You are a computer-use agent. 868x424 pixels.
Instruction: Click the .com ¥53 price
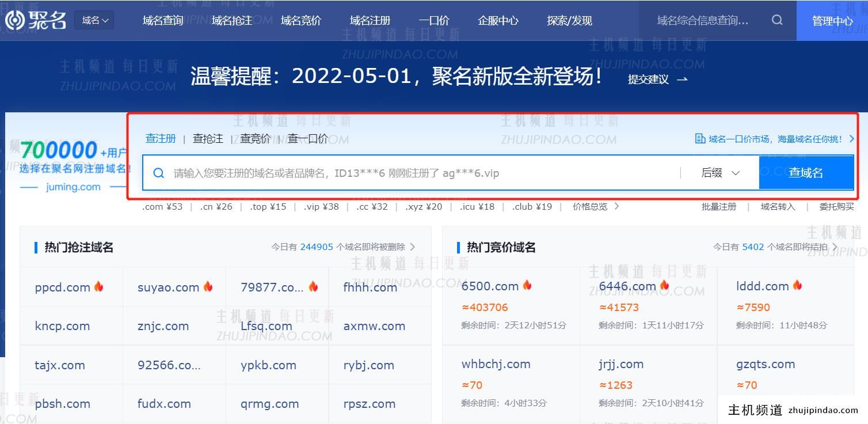[x=162, y=206]
